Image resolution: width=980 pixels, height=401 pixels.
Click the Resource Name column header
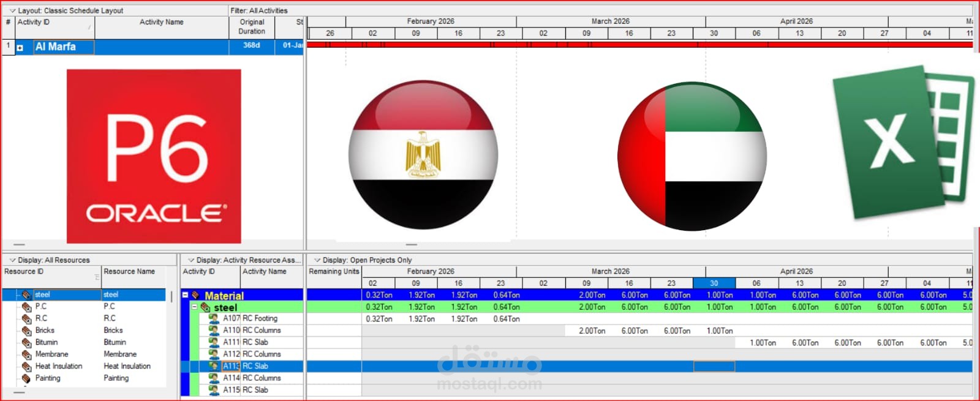pyautogui.click(x=134, y=277)
